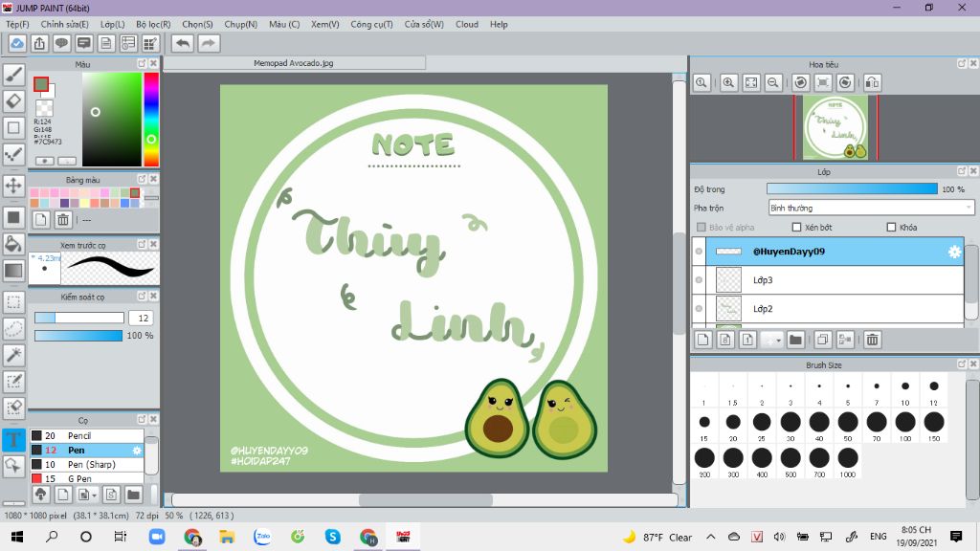Viewport: 980px width, 551px height.
Task: Open the Windows Start menu
Action: (x=17, y=537)
